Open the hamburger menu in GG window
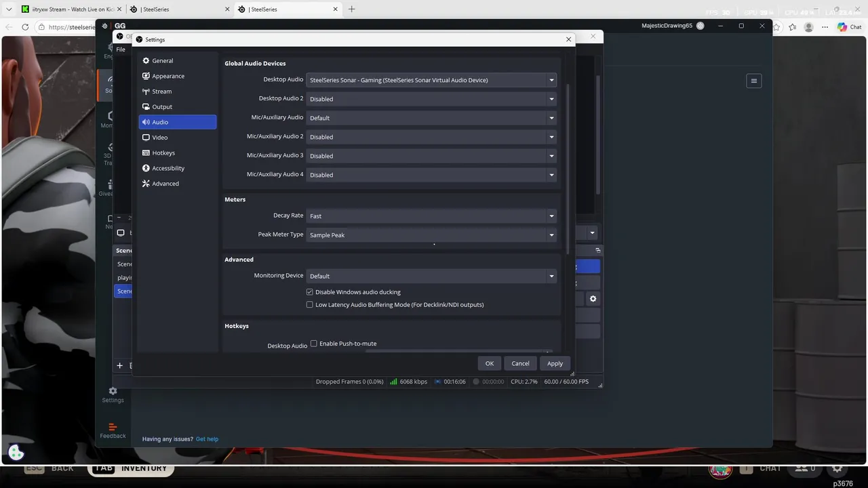Image resolution: width=868 pixels, height=488 pixels. click(x=753, y=81)
